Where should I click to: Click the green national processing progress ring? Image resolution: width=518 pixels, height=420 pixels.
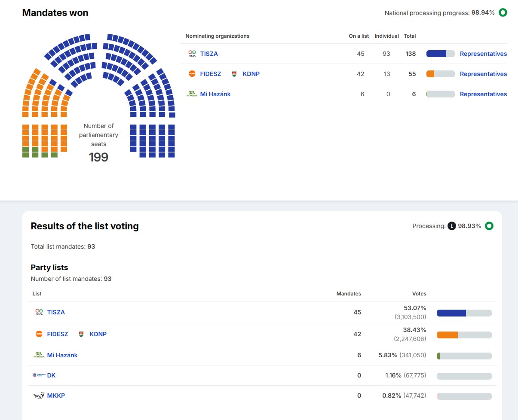tap(503, 13)
